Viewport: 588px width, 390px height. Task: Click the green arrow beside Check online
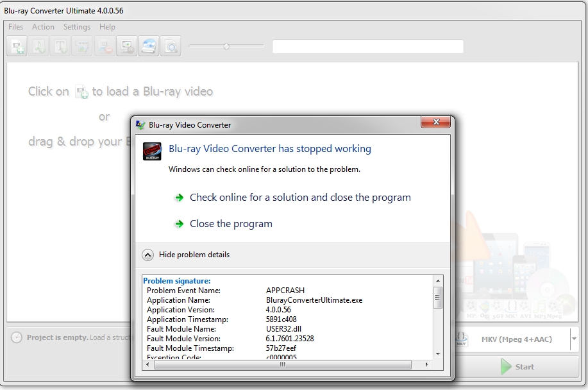[180, 198]
